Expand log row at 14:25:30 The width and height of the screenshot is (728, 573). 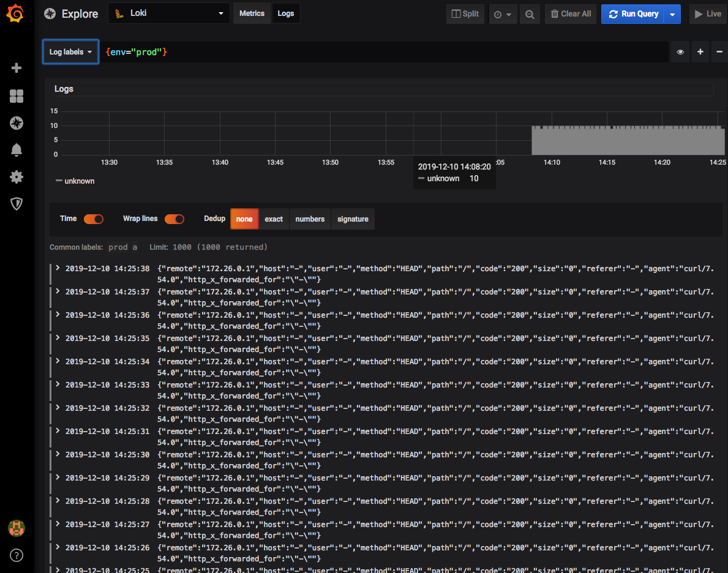(x=58, y=454)
